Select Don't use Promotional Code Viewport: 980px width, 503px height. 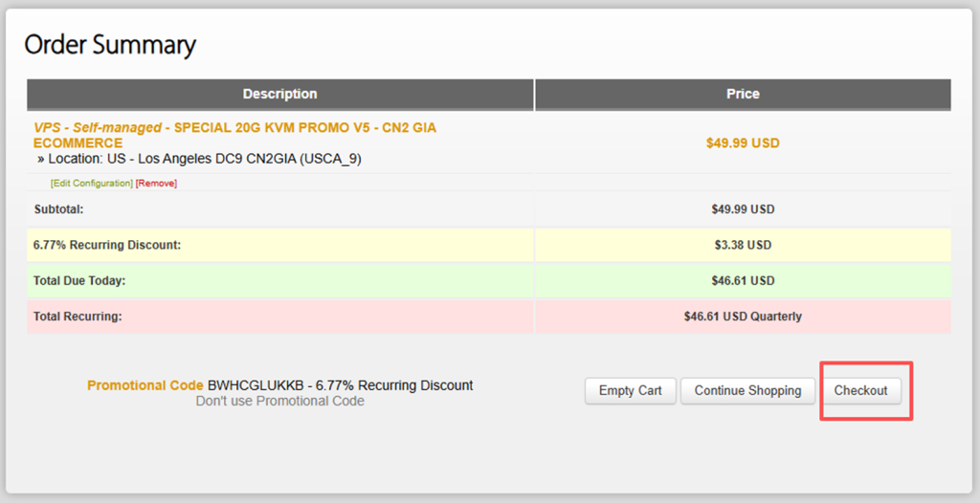279,402
